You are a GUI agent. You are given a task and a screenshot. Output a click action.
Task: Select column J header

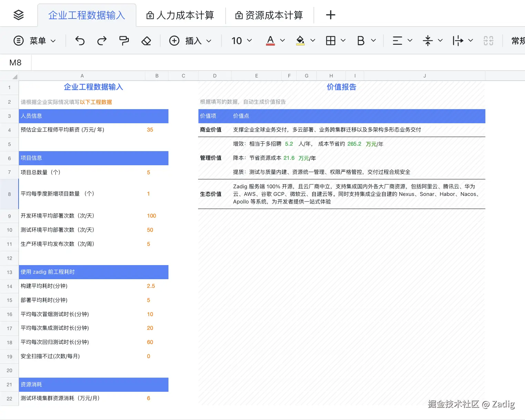pos(424,76)
